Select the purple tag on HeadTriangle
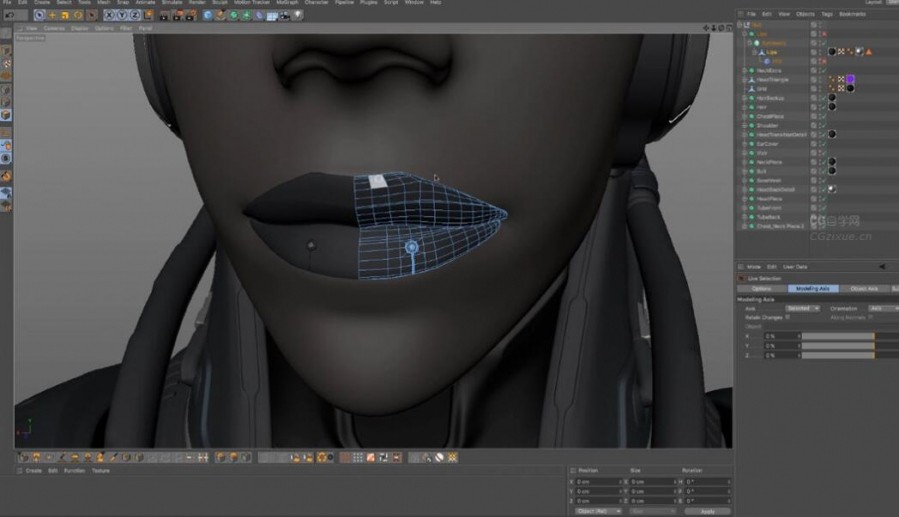899x517 pixels. pyautogui.click(x=851, y=79)
